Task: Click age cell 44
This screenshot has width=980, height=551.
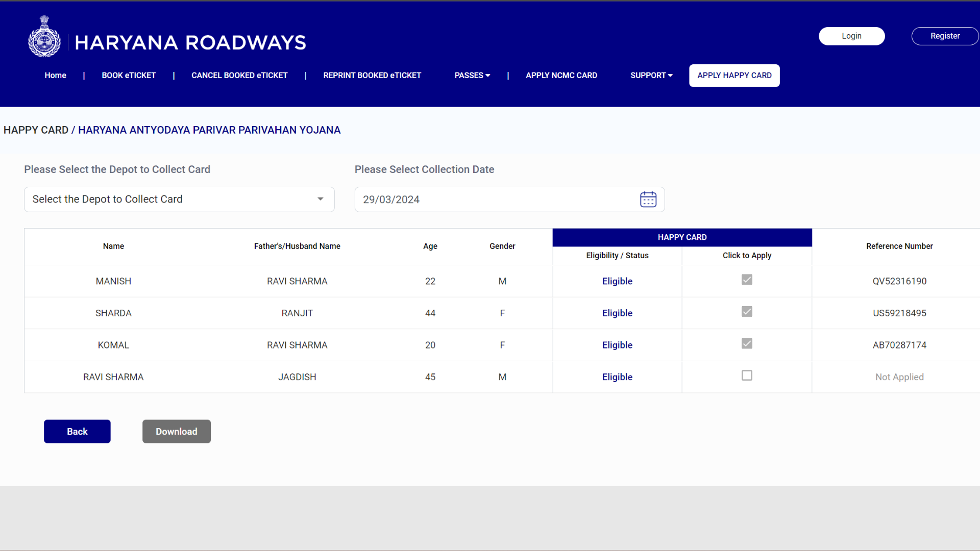Action: (430, 313)
